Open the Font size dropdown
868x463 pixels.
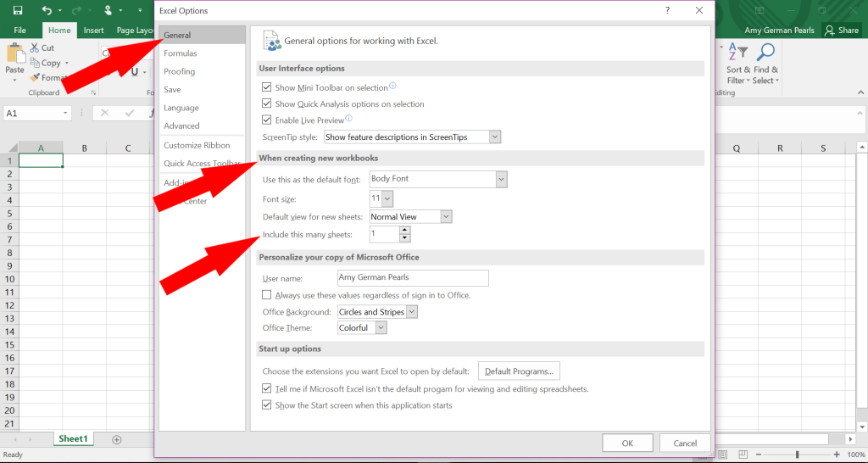[387, 198]
